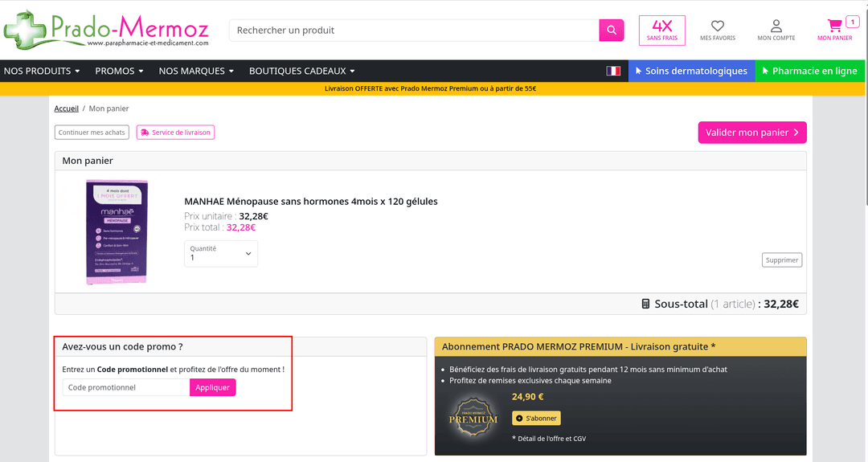Screen dimensions: 868x462
Task: Click the 24,90 € premium price
Action: pyautogui.click(x=527, y=397)
